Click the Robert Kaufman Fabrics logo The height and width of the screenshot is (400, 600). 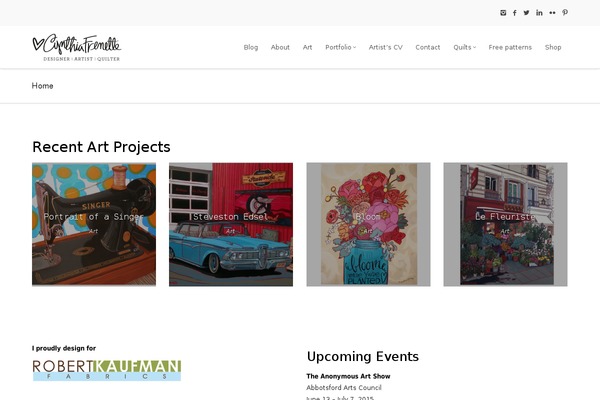pos(107,370)
